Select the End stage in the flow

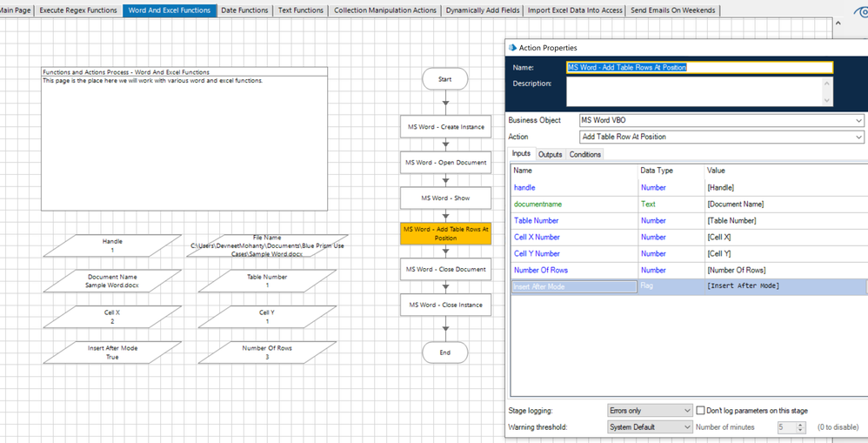coord(444,352)
